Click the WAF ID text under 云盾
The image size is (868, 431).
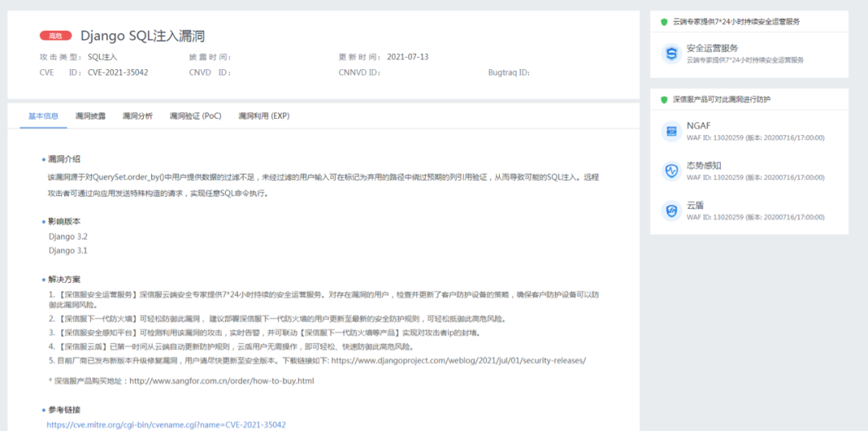pos(755,217)
